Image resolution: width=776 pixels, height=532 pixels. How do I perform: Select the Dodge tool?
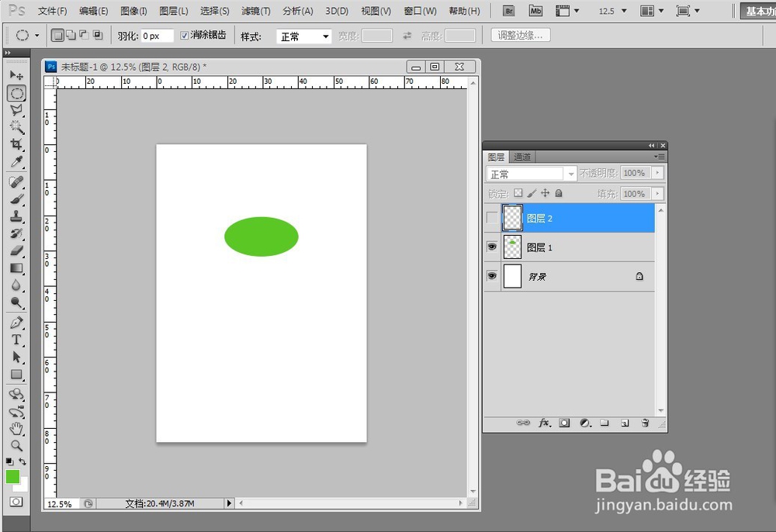(x=16, y=302)
